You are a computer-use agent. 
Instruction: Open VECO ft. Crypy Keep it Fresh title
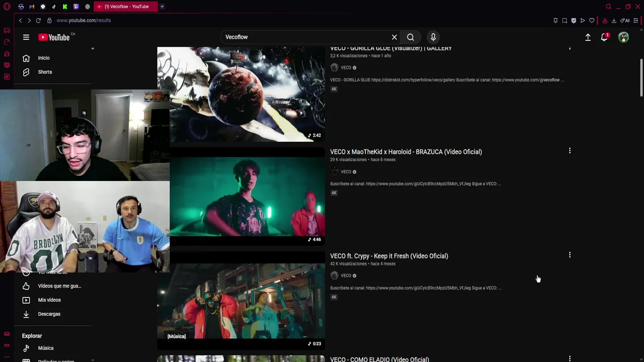point(389,256)
